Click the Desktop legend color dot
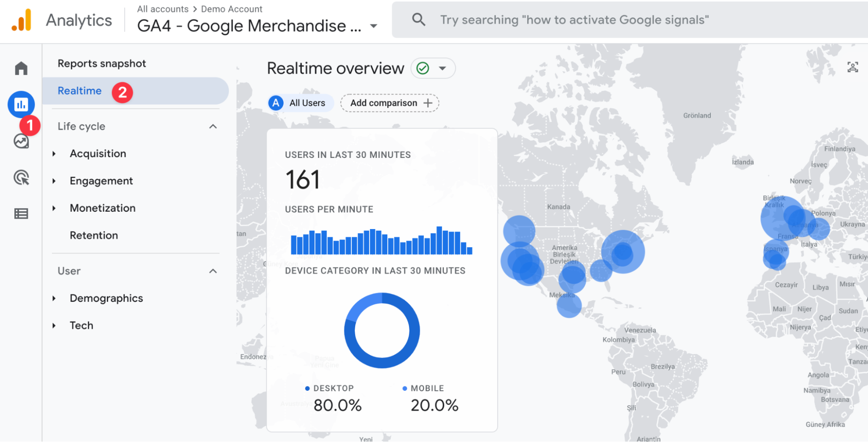868x442 pixels. [307, 389]
